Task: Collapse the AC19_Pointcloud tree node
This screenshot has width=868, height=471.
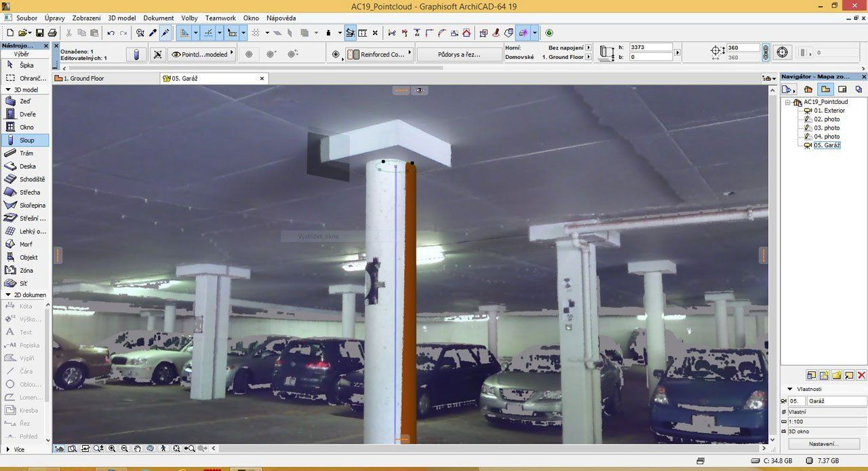Action: tap(788, 102)
